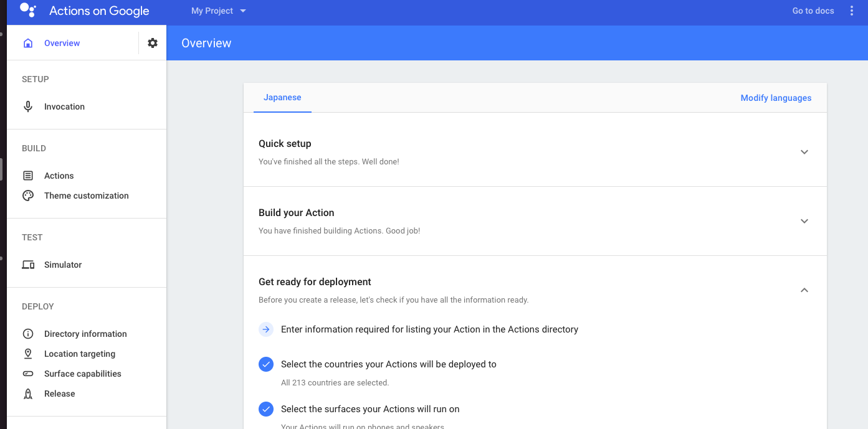This screenshot has height=429, width=868.
Task: Collapse the Get ready for deployment section
Action: 804,290
